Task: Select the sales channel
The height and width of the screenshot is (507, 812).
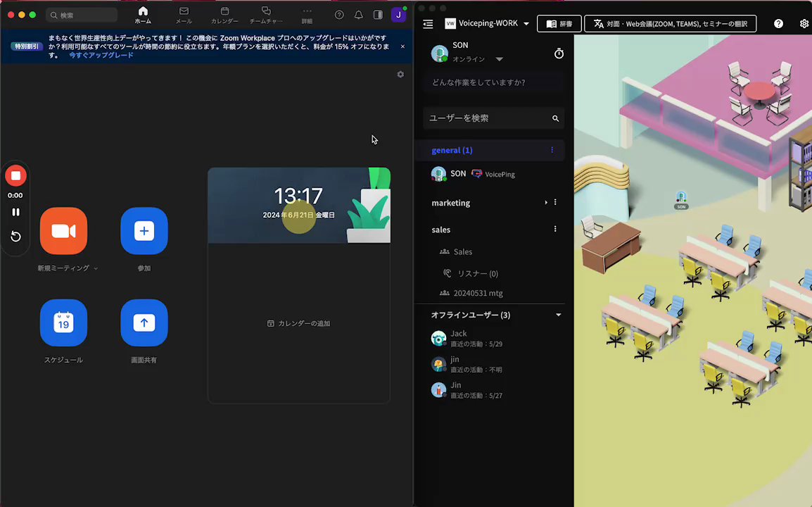Action: point(440,230)
